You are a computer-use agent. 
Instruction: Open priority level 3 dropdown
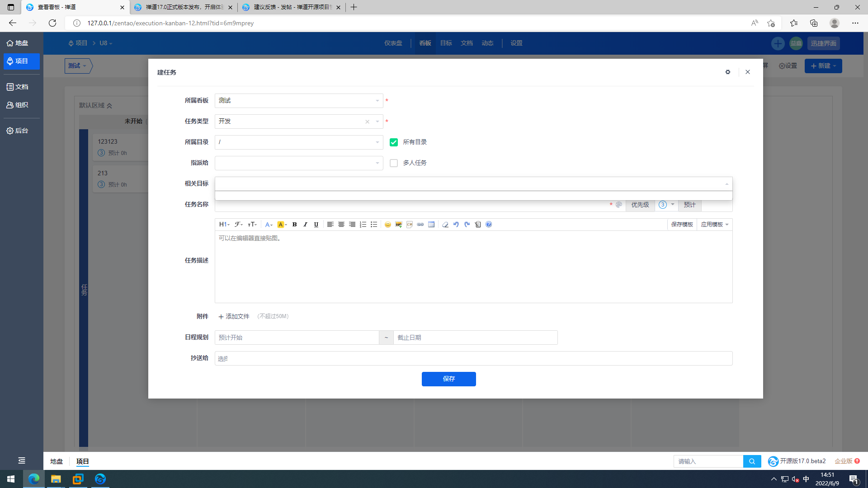coord(666,205)
